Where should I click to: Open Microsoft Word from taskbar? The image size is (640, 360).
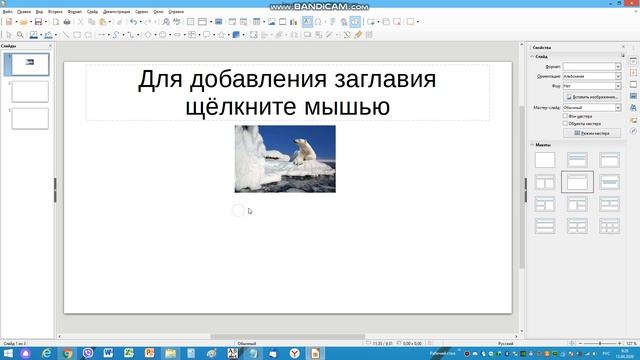(x=108, y=353)
